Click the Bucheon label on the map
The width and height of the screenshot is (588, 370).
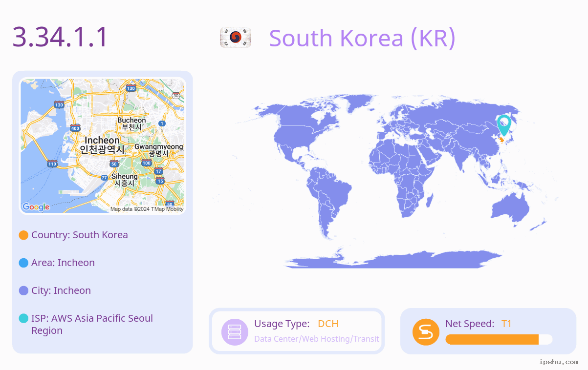coord(131,123)
